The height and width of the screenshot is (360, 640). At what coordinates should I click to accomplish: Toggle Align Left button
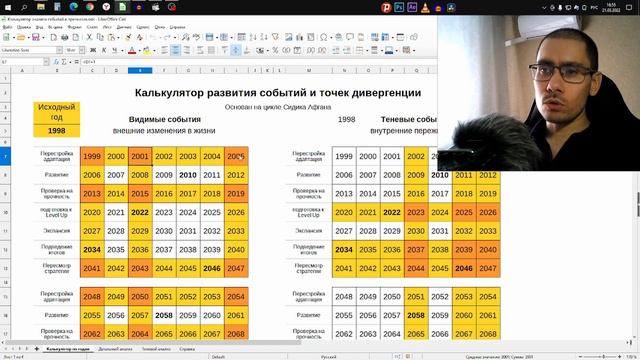[164, 50]
